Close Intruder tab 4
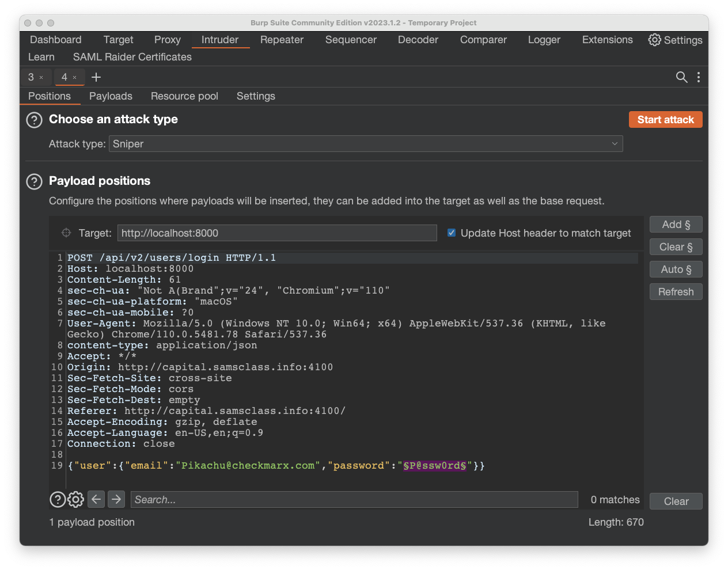The image size is (728, 570). pos(75,77)
